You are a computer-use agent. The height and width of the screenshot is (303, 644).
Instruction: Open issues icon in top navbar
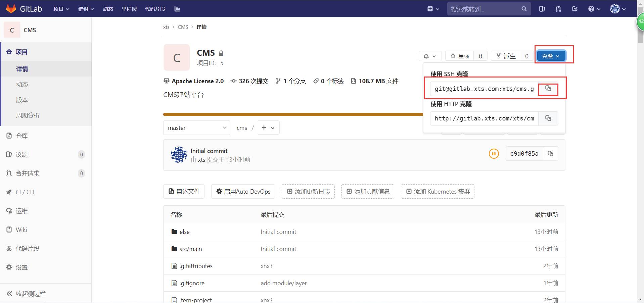click(x=542, y=9)
